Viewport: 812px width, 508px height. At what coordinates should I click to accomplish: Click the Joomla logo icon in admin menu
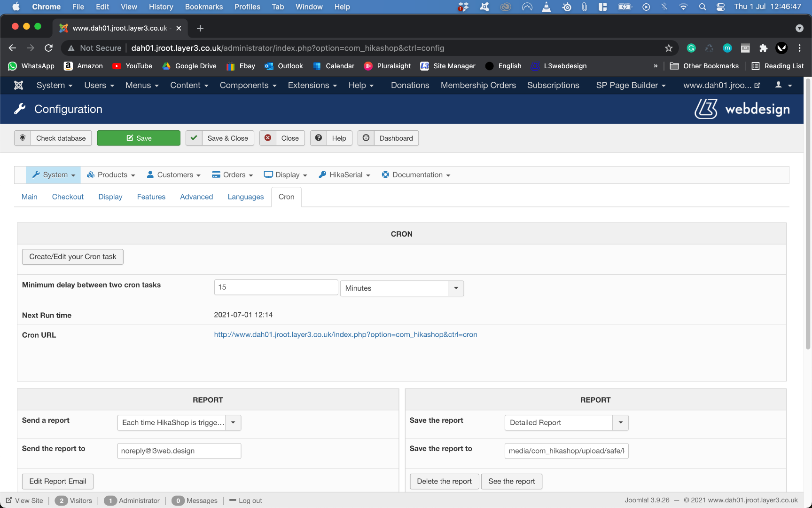18,85
